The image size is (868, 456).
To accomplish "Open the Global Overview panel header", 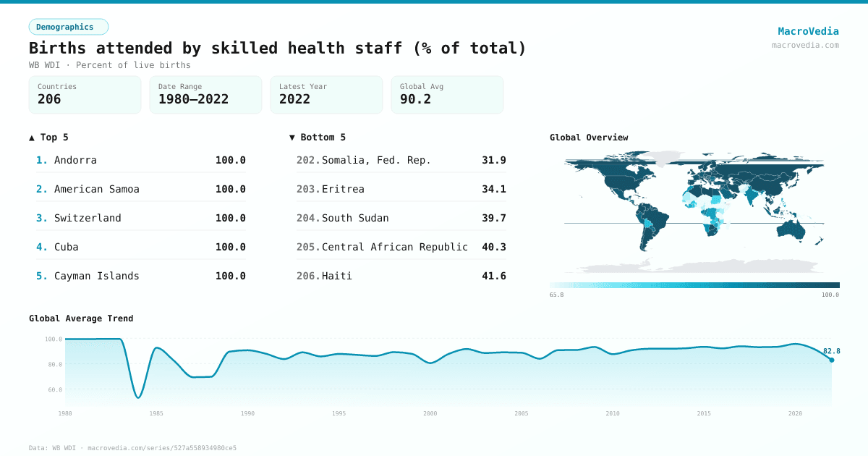I will [x=589, y=137].
